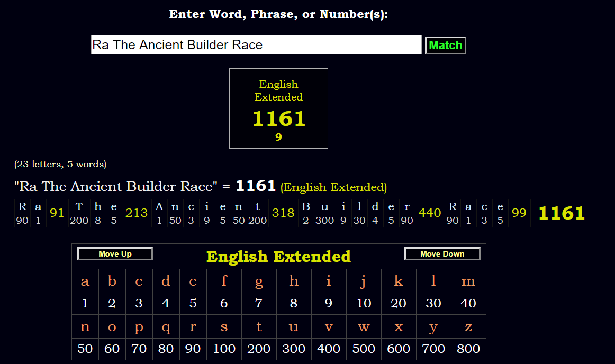
Task: Click the large 1161 total in breakdown row
Action: (562, 213)
